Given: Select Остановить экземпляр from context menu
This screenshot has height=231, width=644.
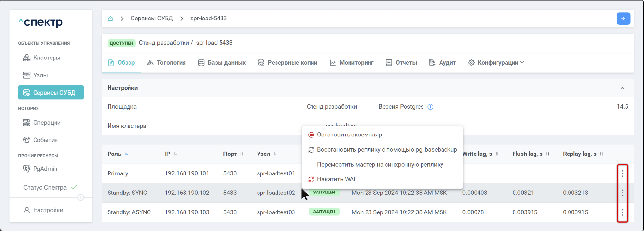Looking at the screenshot, I should (x=349, y=135).
